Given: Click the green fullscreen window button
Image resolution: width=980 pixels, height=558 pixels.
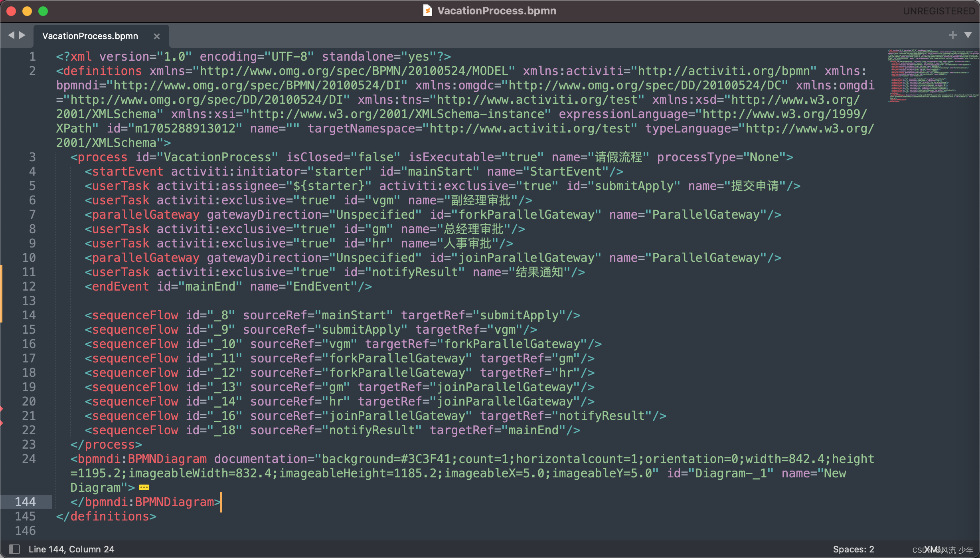Looking at the screenshot, I should point(43,11).
